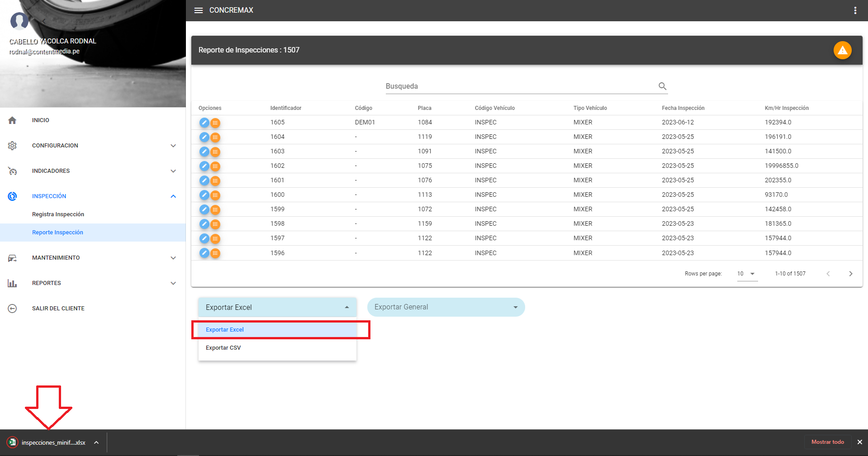Open the Rows per page dropdown
Screen dimensions: 868x456
click(x=746, y=274)
